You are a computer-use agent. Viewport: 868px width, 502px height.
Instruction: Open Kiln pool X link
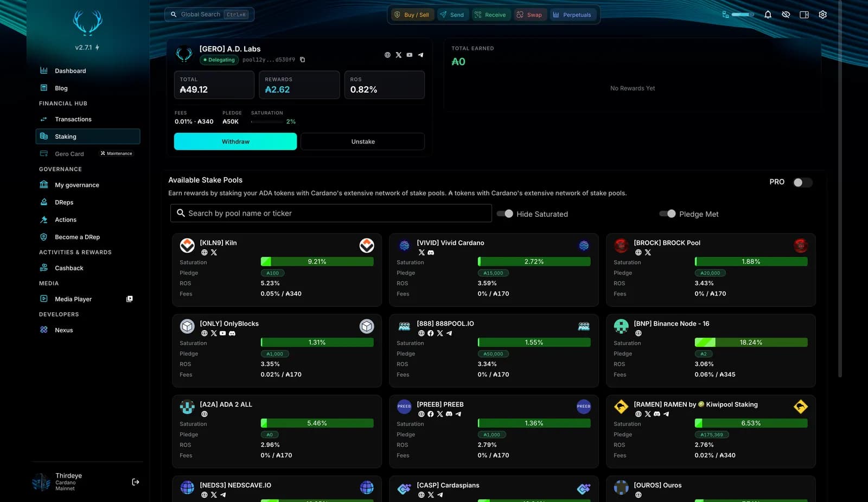214,253
